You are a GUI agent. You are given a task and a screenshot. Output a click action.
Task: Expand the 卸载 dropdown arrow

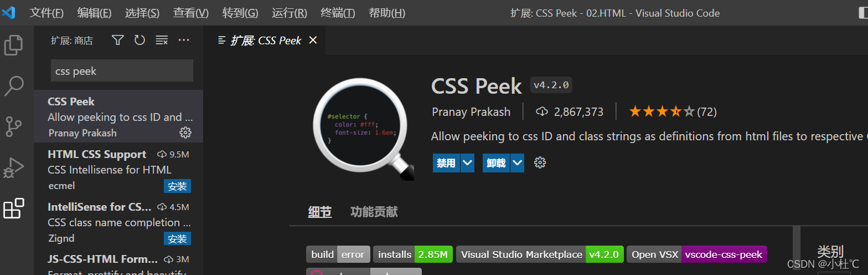[518, 163]
